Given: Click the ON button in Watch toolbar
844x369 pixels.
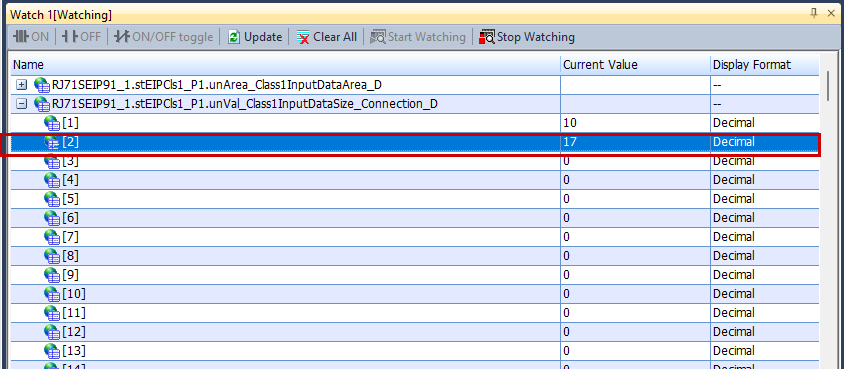Looking at the screenshot, I should point(31,37).
